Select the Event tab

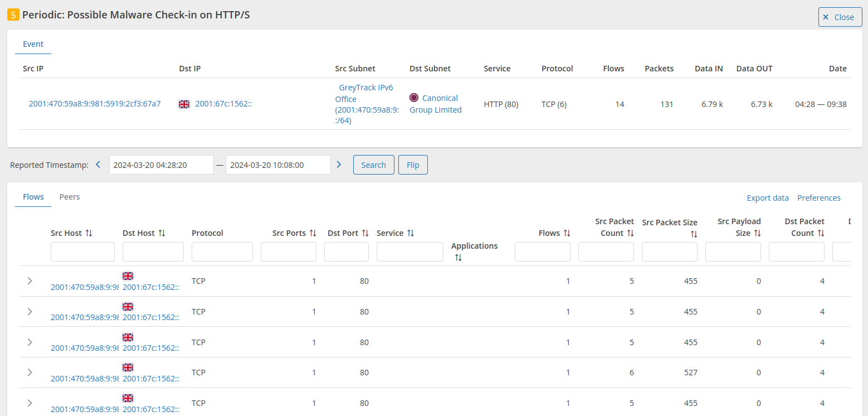pyautogui.click(x=33, y=43)
